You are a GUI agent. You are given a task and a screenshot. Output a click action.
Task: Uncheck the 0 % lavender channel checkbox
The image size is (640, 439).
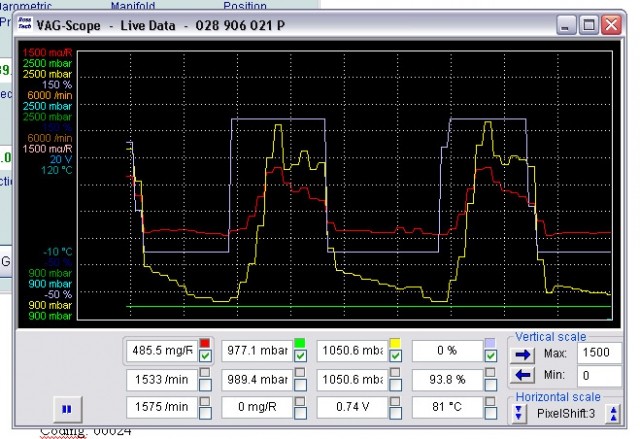(x=491, y=356)
